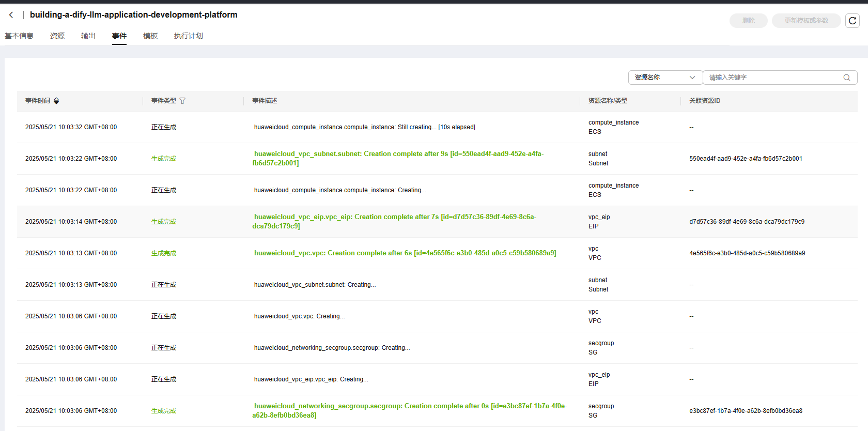Click the search magnifier icon
Image resolution: width=868 pixels, height=431 pixels.
(x=847, y=78)
